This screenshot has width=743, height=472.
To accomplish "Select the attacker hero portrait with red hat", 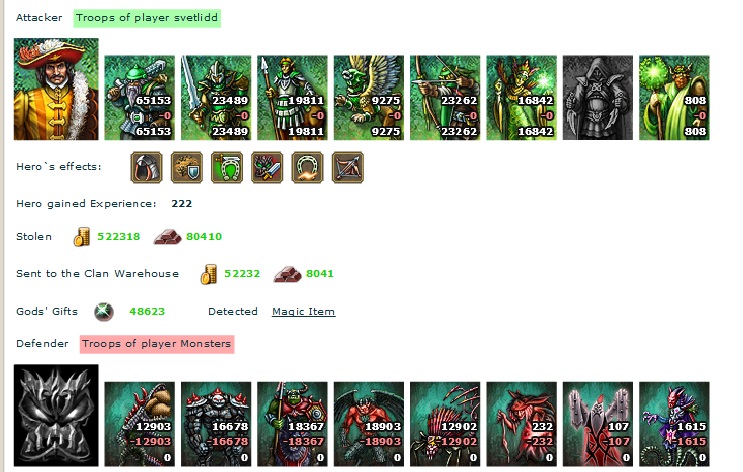I will point(56,89).
